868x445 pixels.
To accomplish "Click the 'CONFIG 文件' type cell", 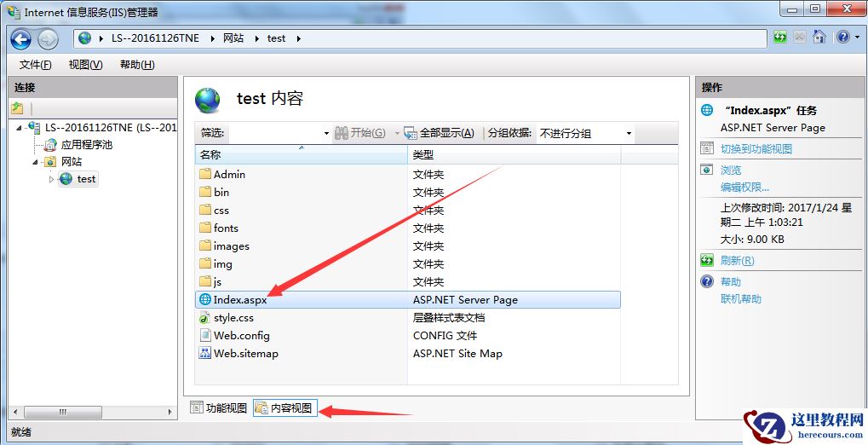I will pyautogui.click(x=445, y=336).
